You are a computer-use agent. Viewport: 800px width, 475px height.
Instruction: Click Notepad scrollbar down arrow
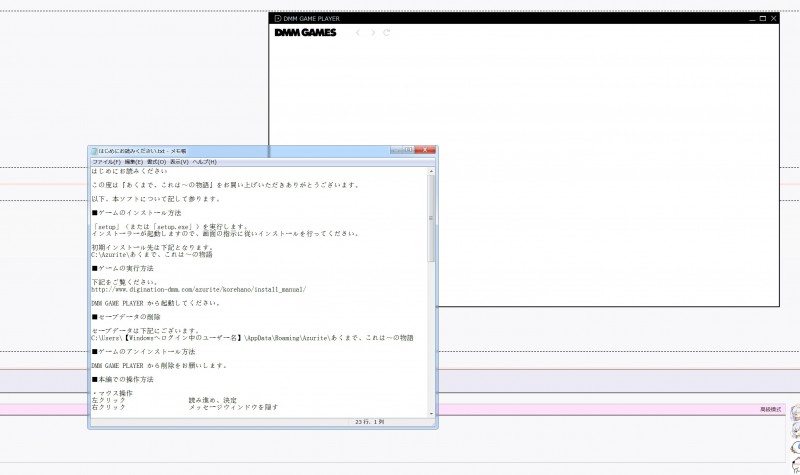(x=432, y=414)
